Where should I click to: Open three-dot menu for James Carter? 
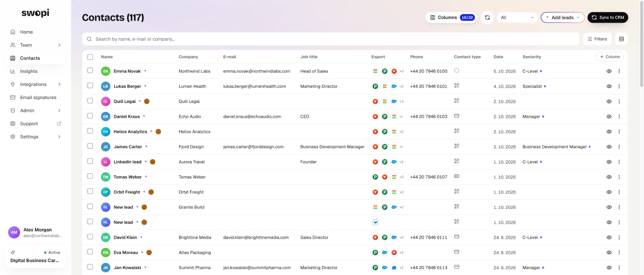[619, 147]
